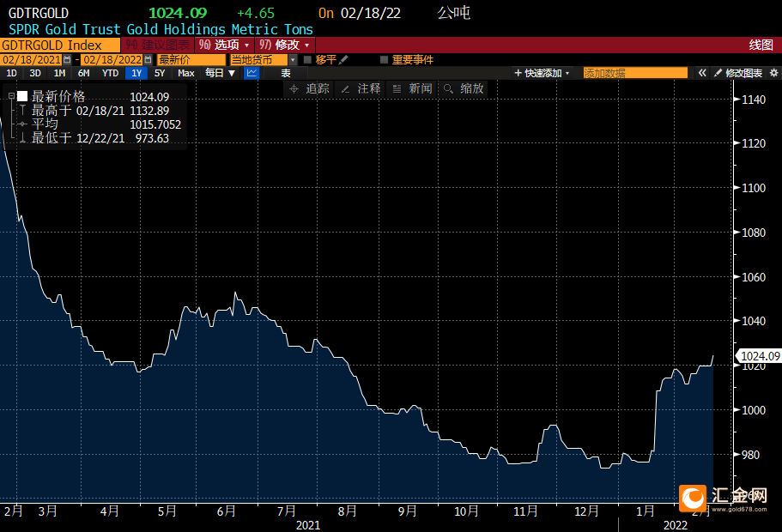Click the GDTRGOLD Index ticker field
The height and width of the screenshot is (532, 782).
pos(60,45)
